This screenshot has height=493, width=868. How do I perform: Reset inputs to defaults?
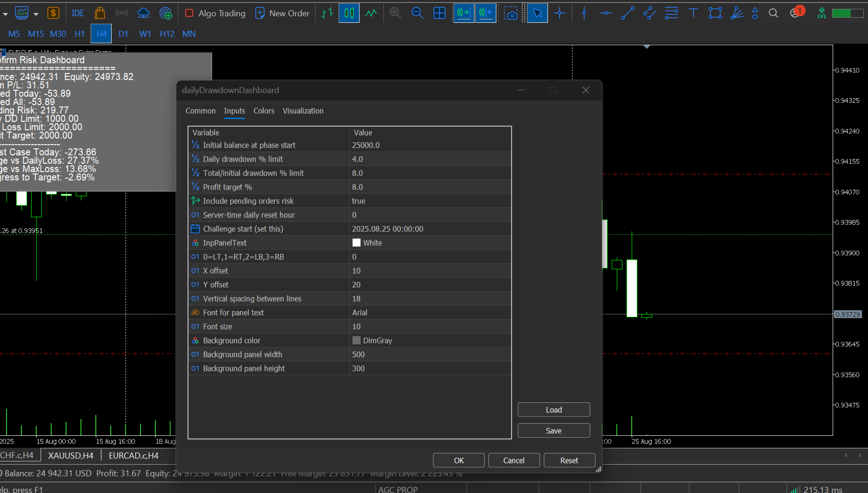(x=569, y=460)
